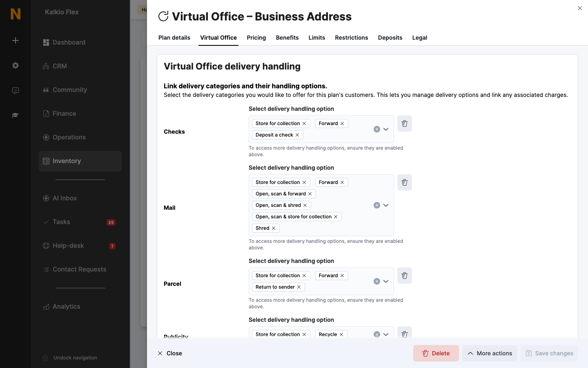Viewport: 588px width, 368px height.
Task: Expand the Checks handling options dropdown
Action: coord(386,129)
